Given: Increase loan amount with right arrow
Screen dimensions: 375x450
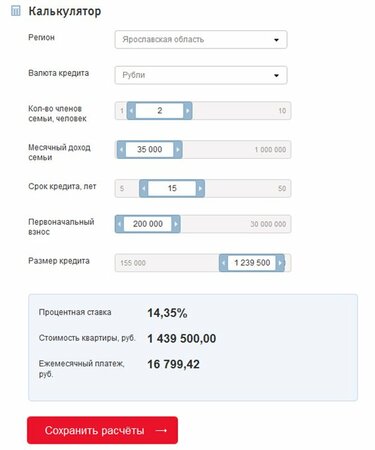Looking at the screenshot, I should [x=280, y=263].
